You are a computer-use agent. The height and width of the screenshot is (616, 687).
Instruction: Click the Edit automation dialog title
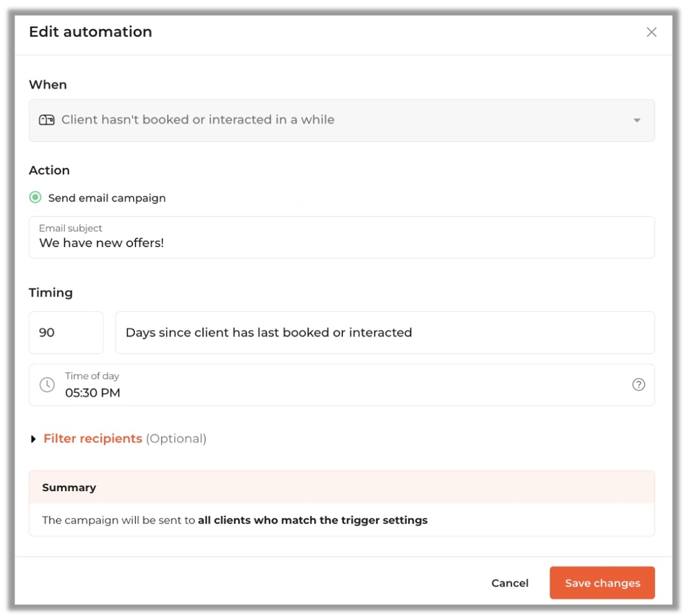pos(91,32)
